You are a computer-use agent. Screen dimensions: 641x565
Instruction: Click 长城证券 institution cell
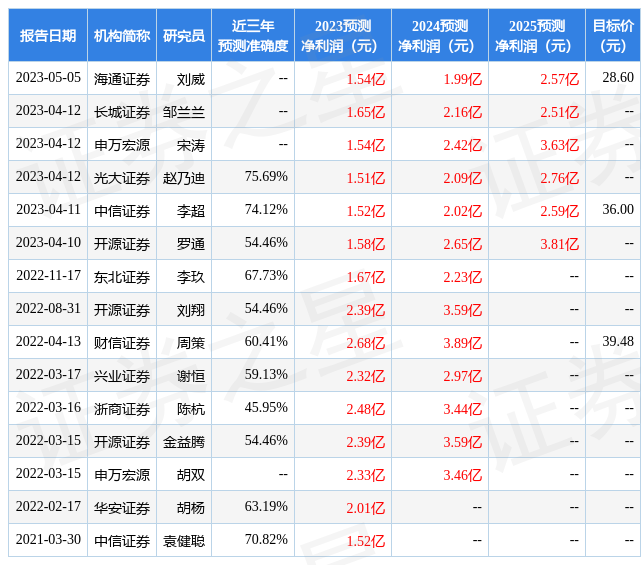tap(122, 112)
